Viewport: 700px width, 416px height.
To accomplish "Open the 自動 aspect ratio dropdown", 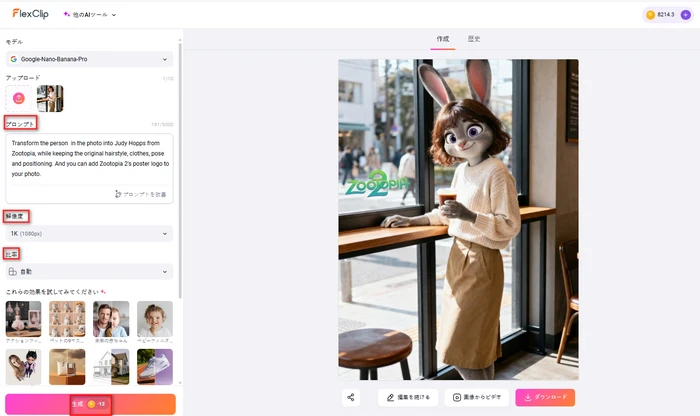I will [x=89, y=271].
